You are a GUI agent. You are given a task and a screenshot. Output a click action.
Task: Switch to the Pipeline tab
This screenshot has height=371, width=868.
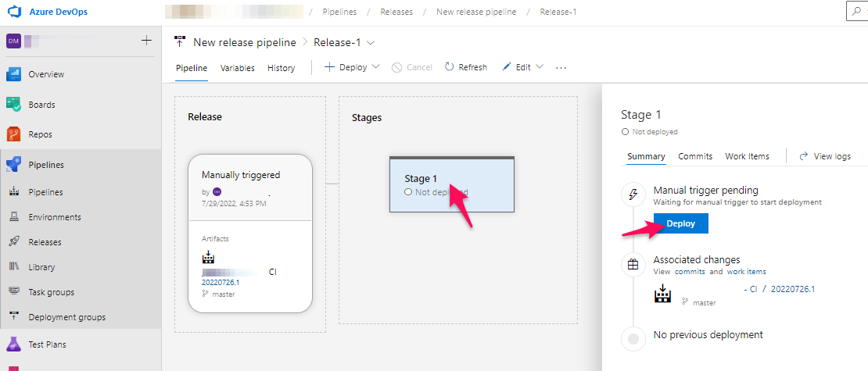click(x=192, y=68)
